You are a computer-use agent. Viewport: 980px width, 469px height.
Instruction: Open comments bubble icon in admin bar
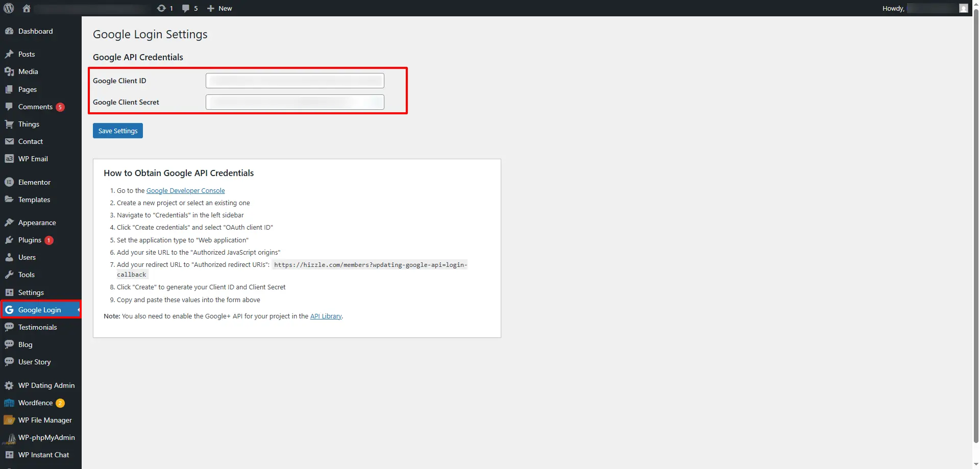pyautogui.click(x=186, y=8)
